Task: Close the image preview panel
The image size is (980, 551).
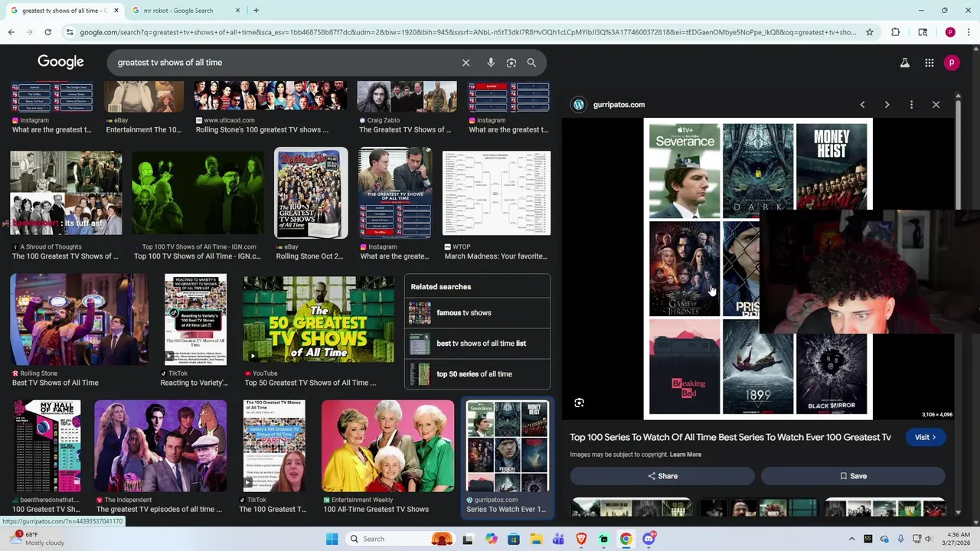Action: click(x=936, y=105)
